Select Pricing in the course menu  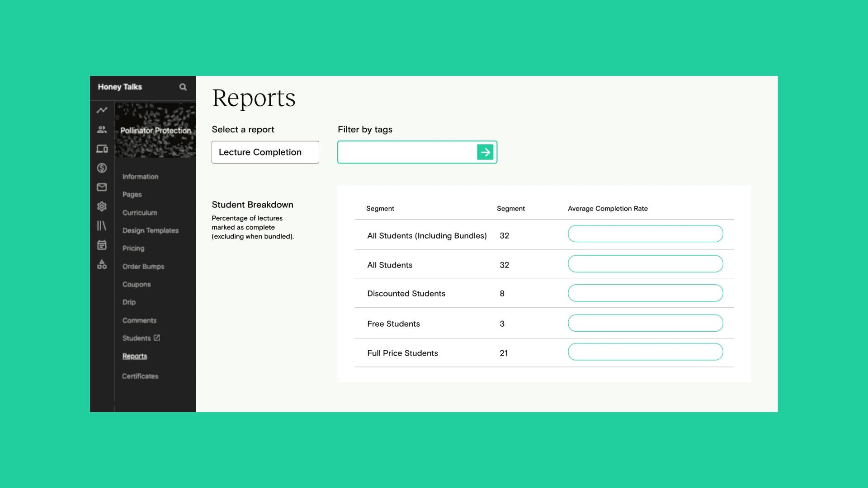point(133,249)
